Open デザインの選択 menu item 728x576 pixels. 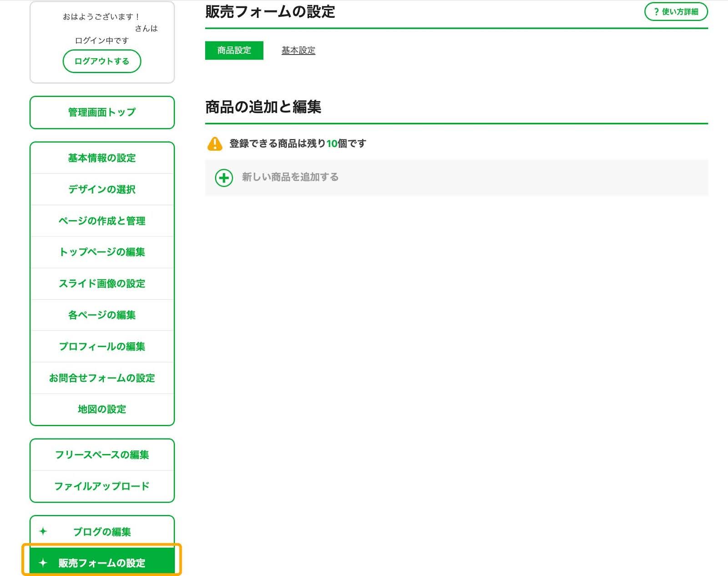click(102, 189)
